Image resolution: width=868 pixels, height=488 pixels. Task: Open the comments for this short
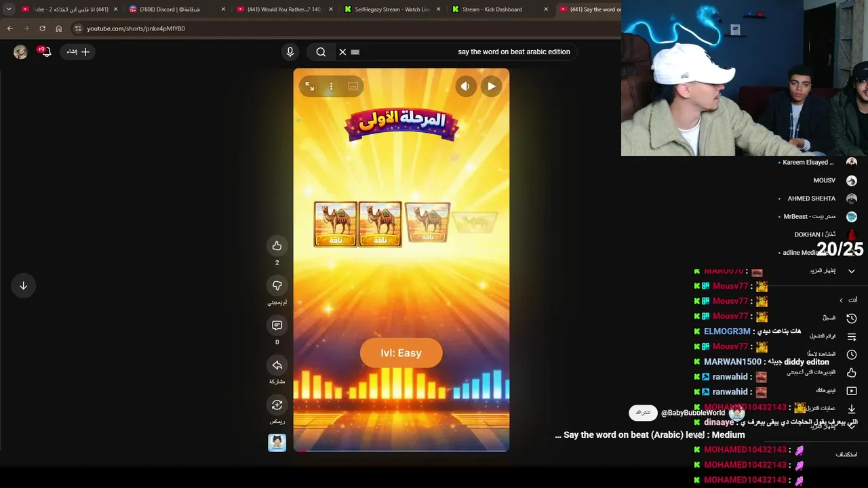coord(277,325)
